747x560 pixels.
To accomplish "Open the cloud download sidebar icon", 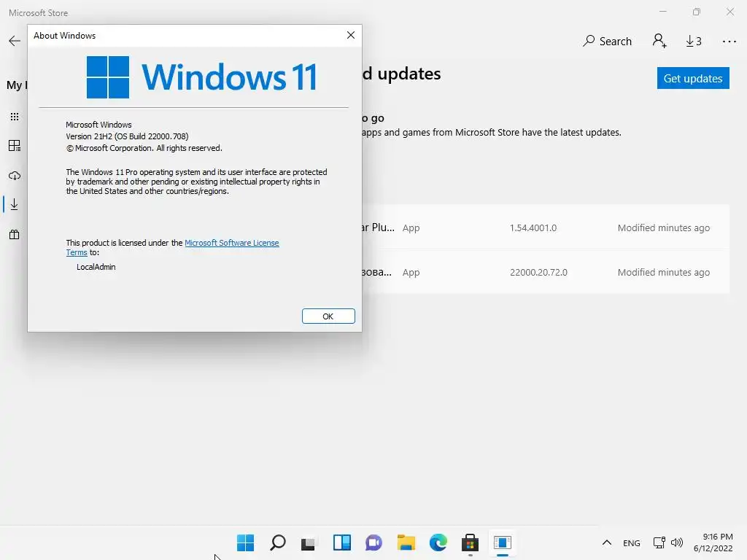I will (x=15, y=176).
